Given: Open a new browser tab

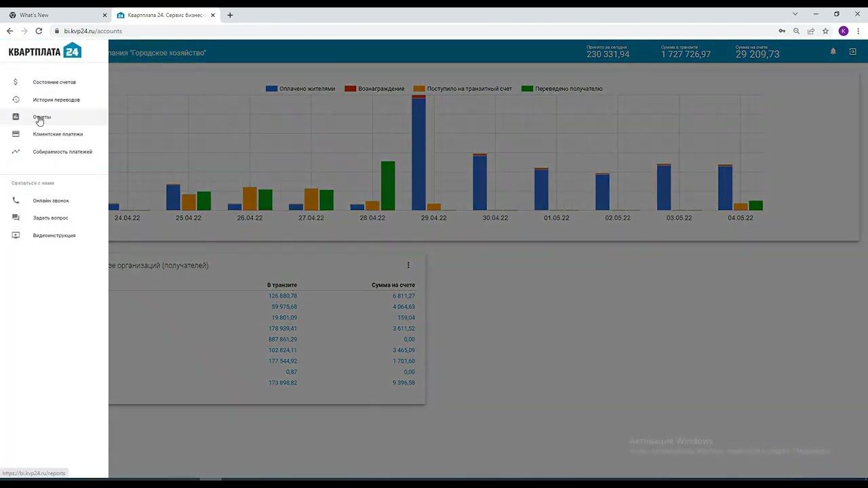Looking at the screenshot, I should click(x=230, y=15).
